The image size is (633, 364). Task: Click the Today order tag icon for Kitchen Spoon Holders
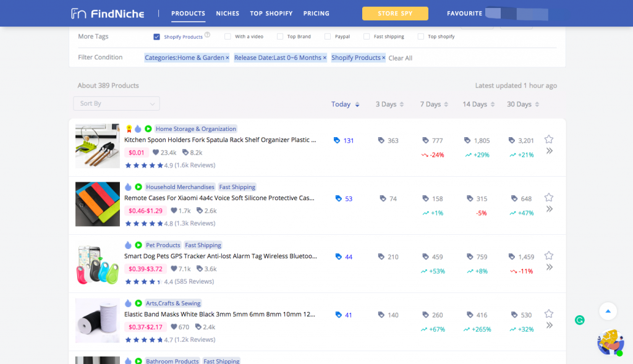(337, 140)
